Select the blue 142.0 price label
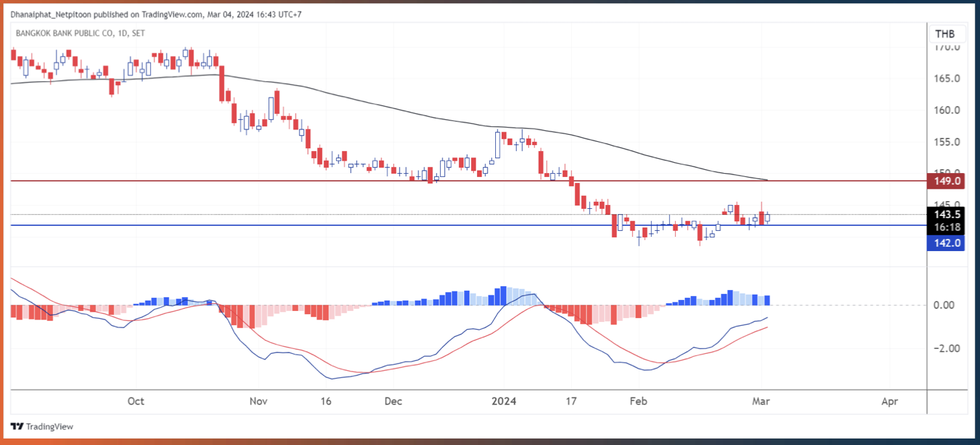The height and width of the screenshot is (445, 980). tap(946, 243)
